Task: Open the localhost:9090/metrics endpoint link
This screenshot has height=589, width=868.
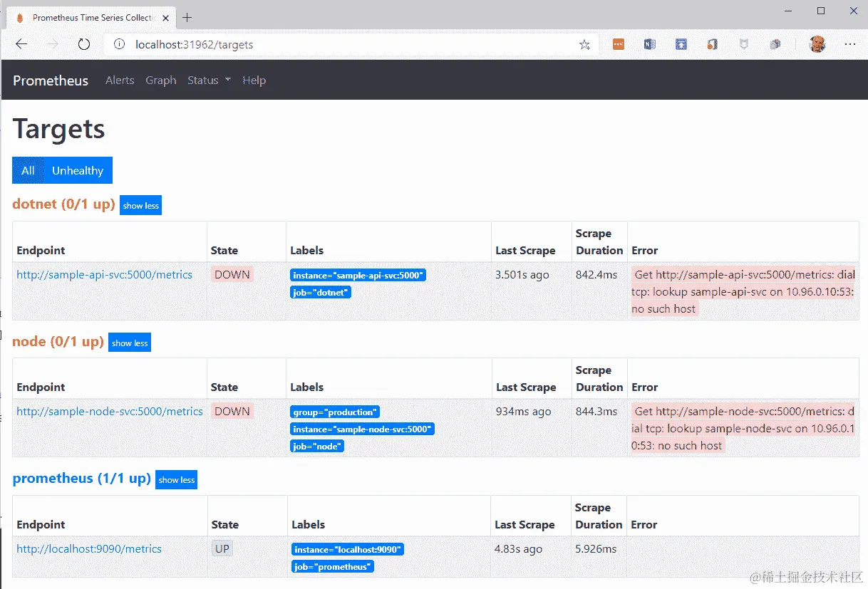Action: (89, 548)
